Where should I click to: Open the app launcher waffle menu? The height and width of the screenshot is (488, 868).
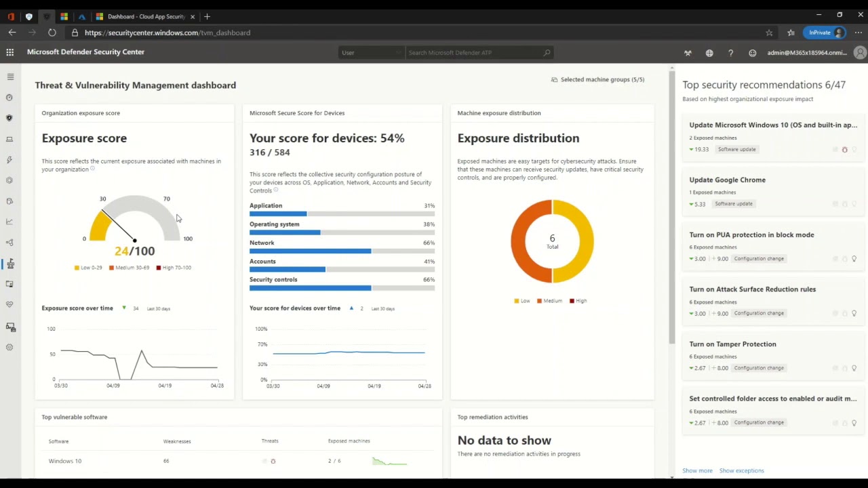click(9, 52)
